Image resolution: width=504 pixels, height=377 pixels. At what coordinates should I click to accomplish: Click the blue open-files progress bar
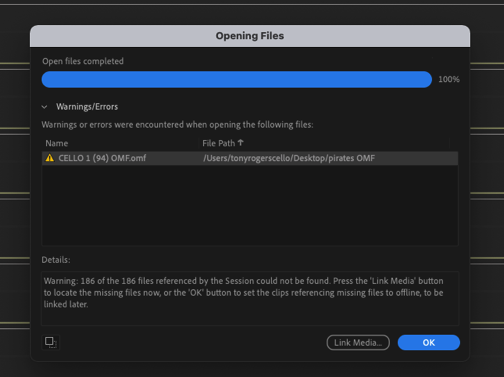click(237, 79)
